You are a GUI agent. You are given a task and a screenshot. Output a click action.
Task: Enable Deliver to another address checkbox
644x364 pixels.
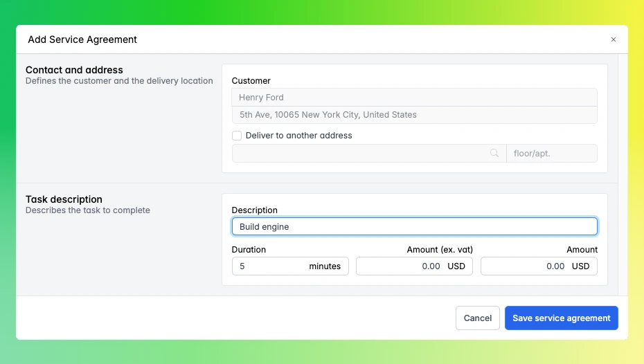click(x=237, y=136)
